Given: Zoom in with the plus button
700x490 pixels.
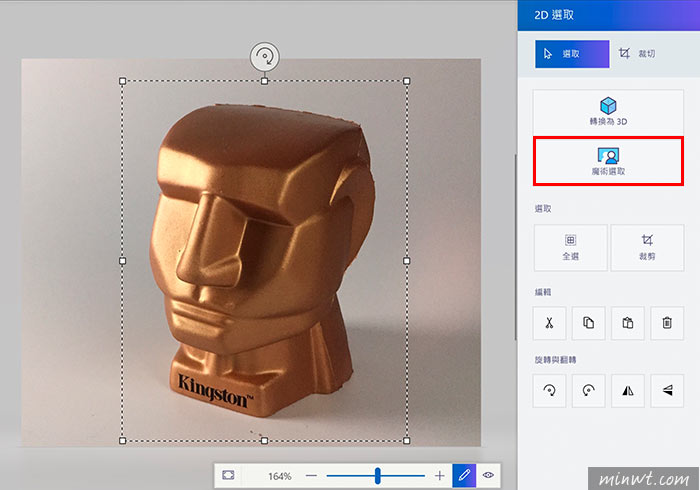Looking at the screenshot, I should tap(440, 476).
